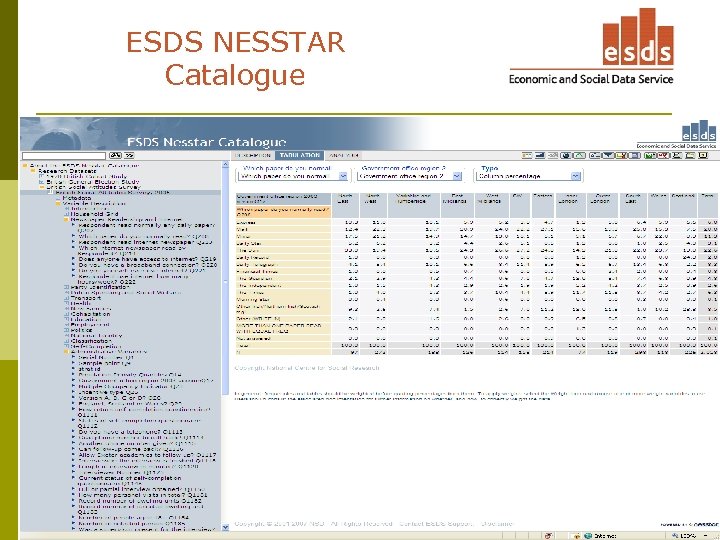Select the 'stratid' variable
Screen dimensions: 720x540
tap(89, 369)
